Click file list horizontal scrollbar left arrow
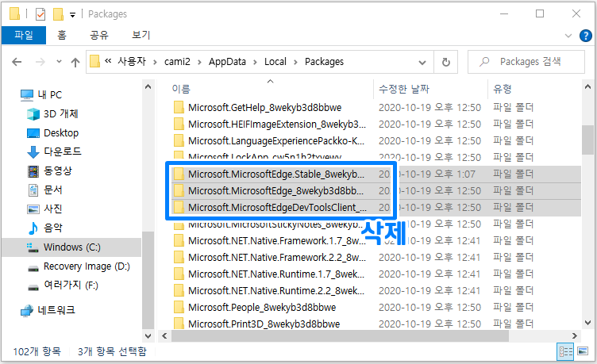Screen dimensions: 597x364 coord(164,336)
